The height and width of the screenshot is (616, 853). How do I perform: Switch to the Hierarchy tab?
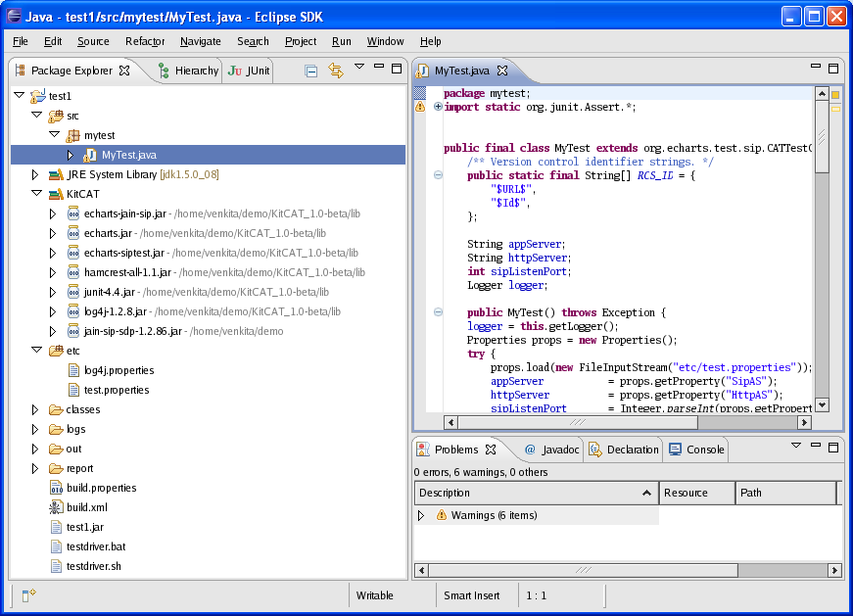[x=188, y=71]
